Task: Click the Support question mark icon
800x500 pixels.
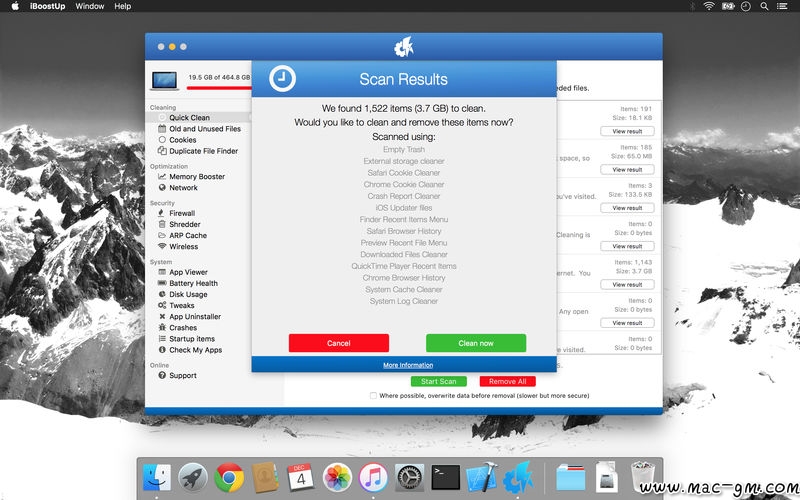Action: click(162, 376)
